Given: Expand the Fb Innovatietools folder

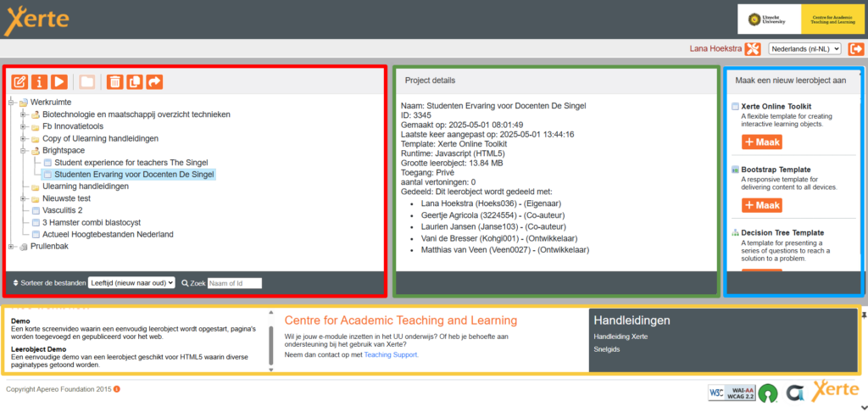Looking at the screenshot, I should [x=23, y=126].
